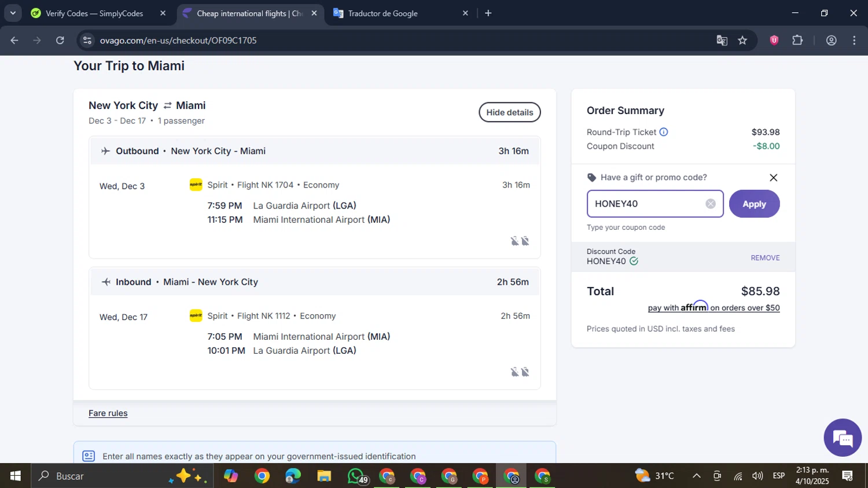The height and width of the screenshot is (488, 868).
Task: Open the Fare rules link
Action: [x=108, y=413]
